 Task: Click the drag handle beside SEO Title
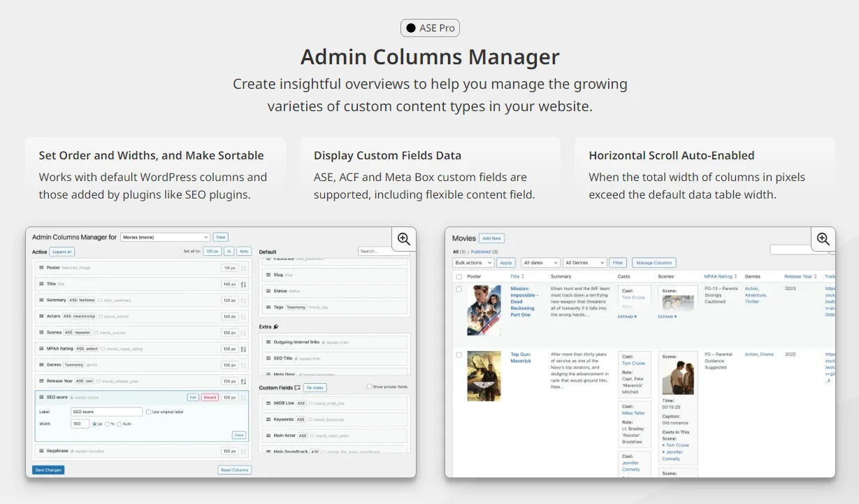coord(268,358)
